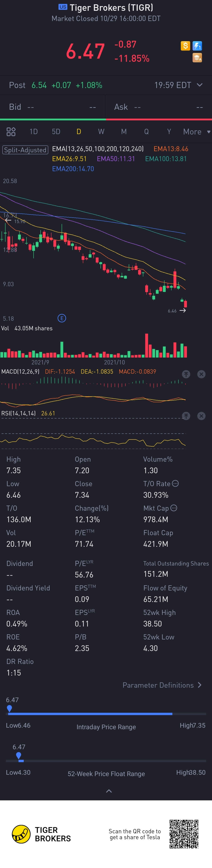Select the Q quarterly chart tab
The width and height of the screenshot is (212, 868).
click(146, 132)
